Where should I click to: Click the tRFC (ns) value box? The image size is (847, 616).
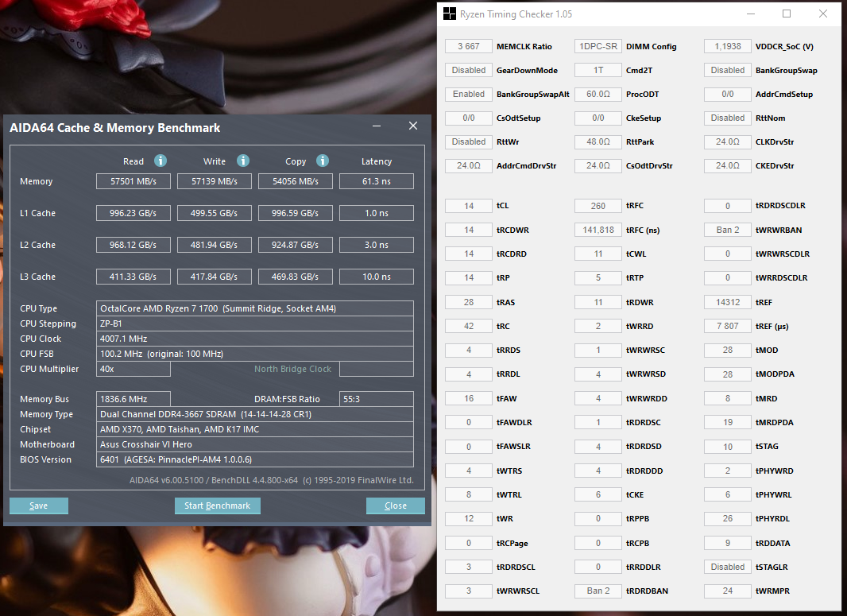598,230
